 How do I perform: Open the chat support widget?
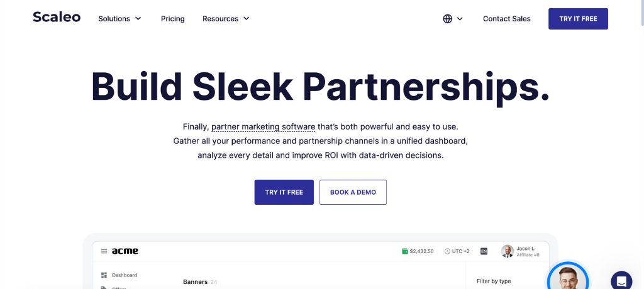(x=621, y=281)
